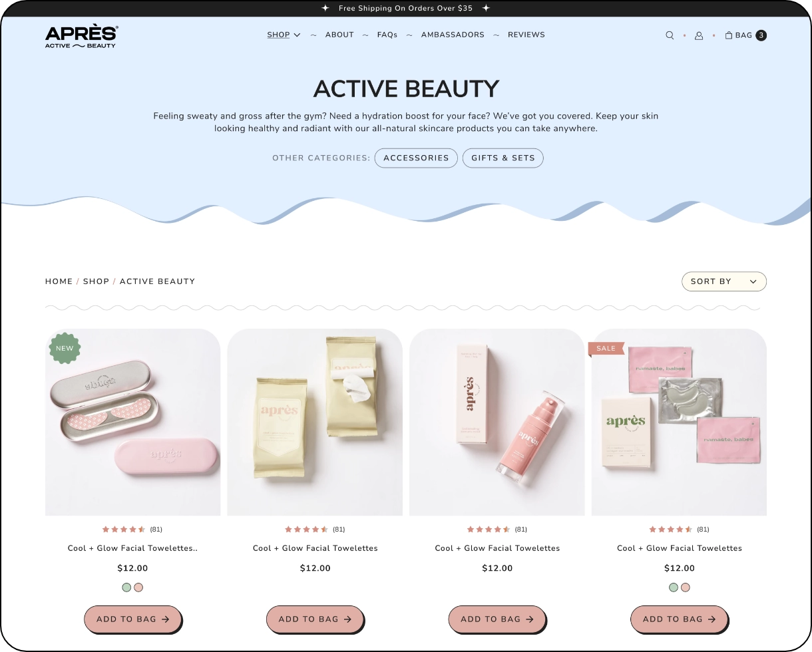This screenshot has width=812, height=652.
Task: Click the Après Active Beauty logo
Action: tap(82, 37)
